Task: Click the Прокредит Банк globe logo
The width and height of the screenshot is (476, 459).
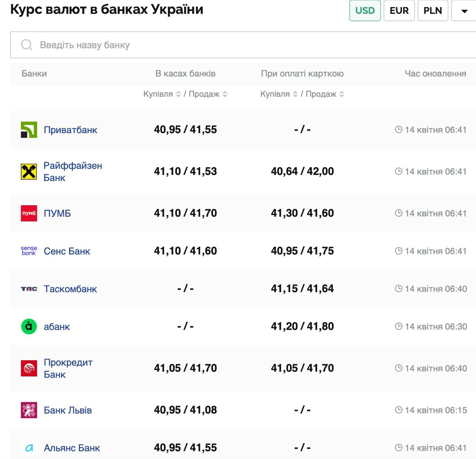Action: (x=29, y=368)
